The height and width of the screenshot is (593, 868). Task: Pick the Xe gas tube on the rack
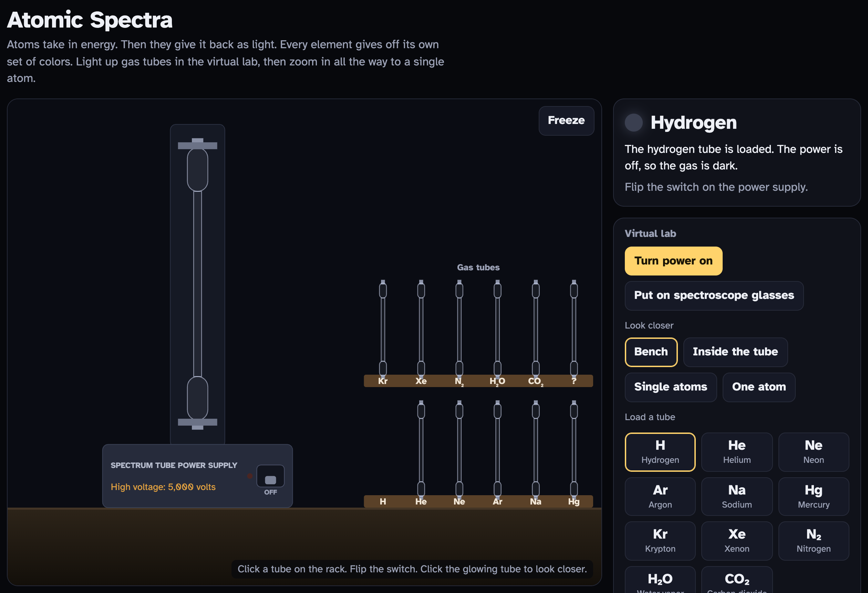click(x=421, y=329)
